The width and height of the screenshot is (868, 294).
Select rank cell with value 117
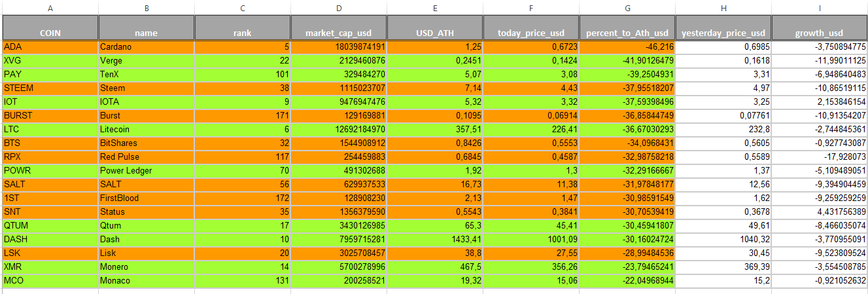tap(243, 157)
